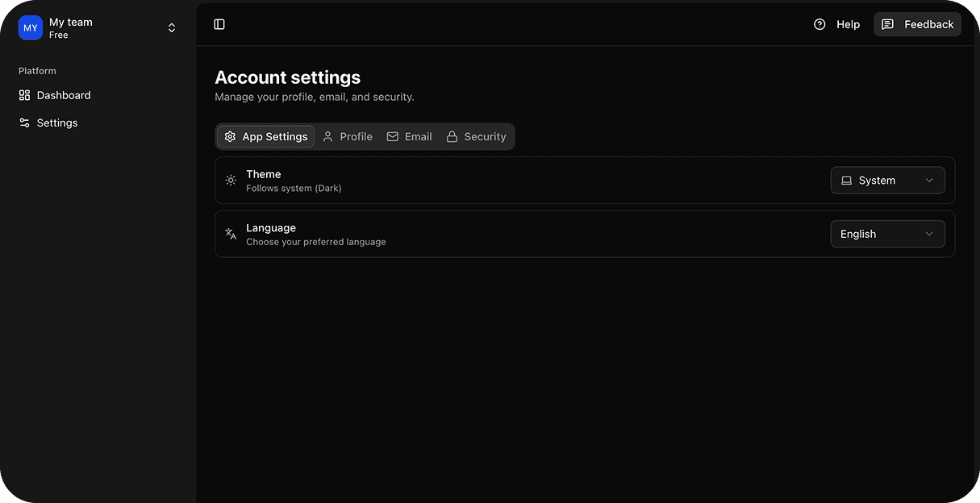Click the Help question mark icon
The image size is (980, 503).
(x=819, y=24)
